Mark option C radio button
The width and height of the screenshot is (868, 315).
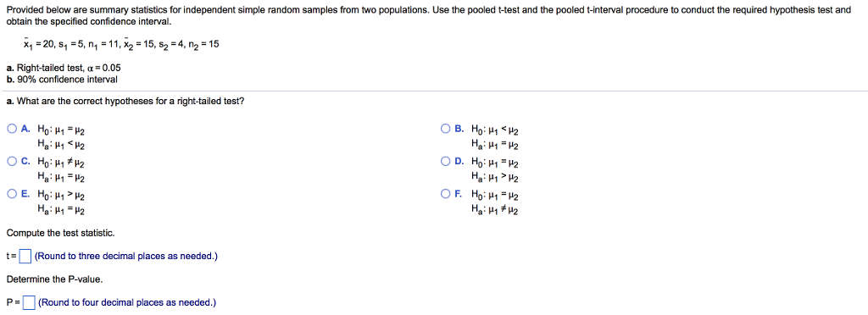click(13, 162)
